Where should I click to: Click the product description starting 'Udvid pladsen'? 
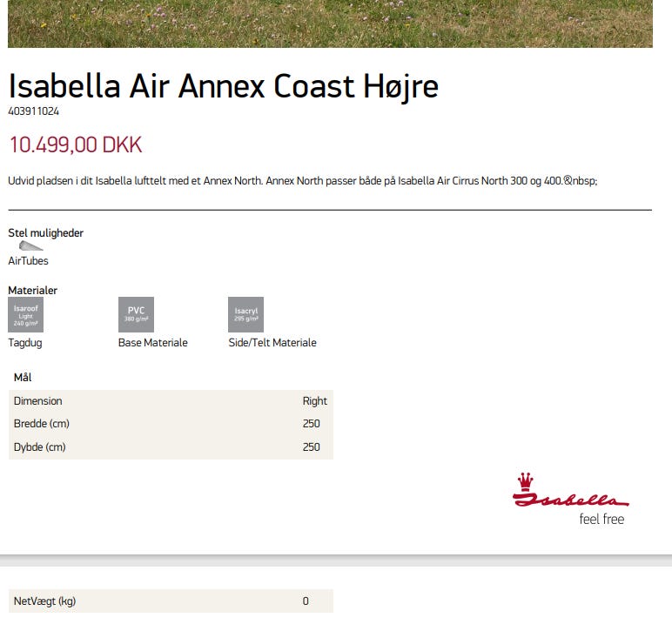[303, 181]
